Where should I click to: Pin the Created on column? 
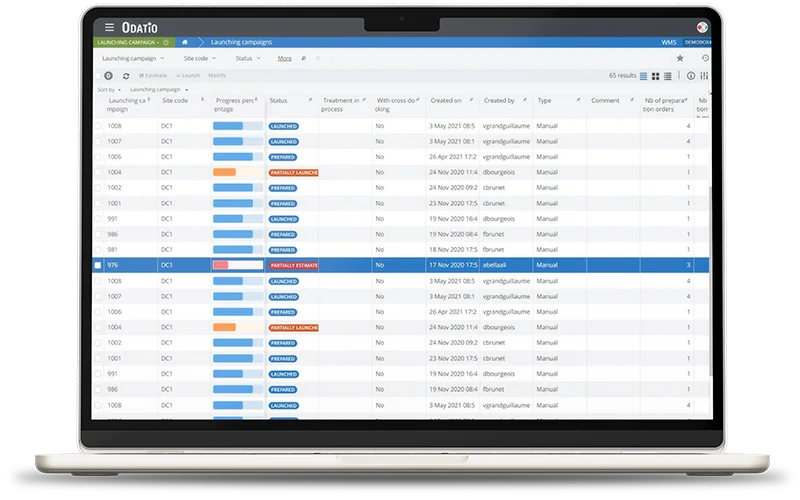[x=471, y=100]
